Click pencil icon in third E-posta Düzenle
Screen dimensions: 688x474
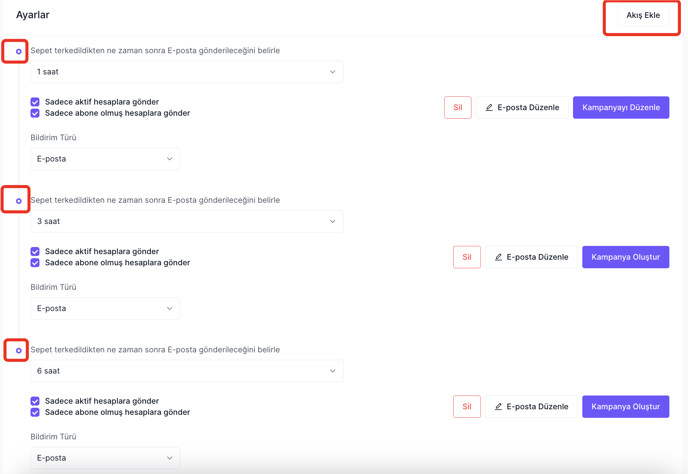pos(498,407)
